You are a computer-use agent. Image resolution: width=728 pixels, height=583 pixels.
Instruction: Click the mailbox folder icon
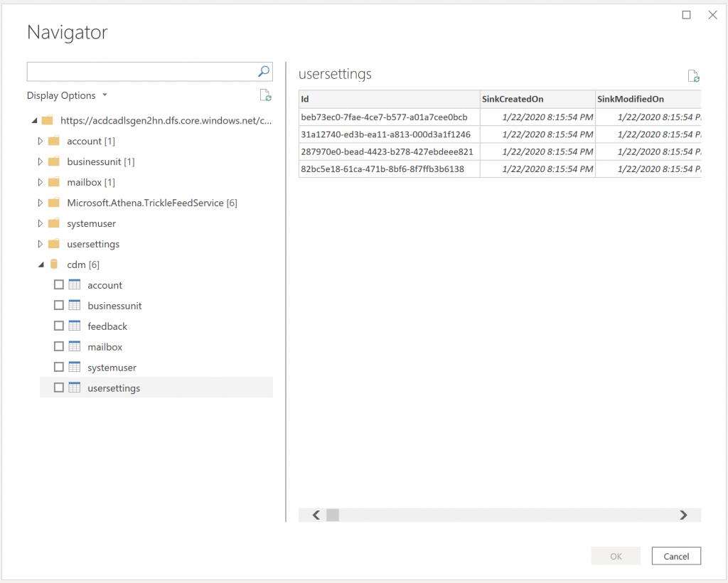click(54, 182)
